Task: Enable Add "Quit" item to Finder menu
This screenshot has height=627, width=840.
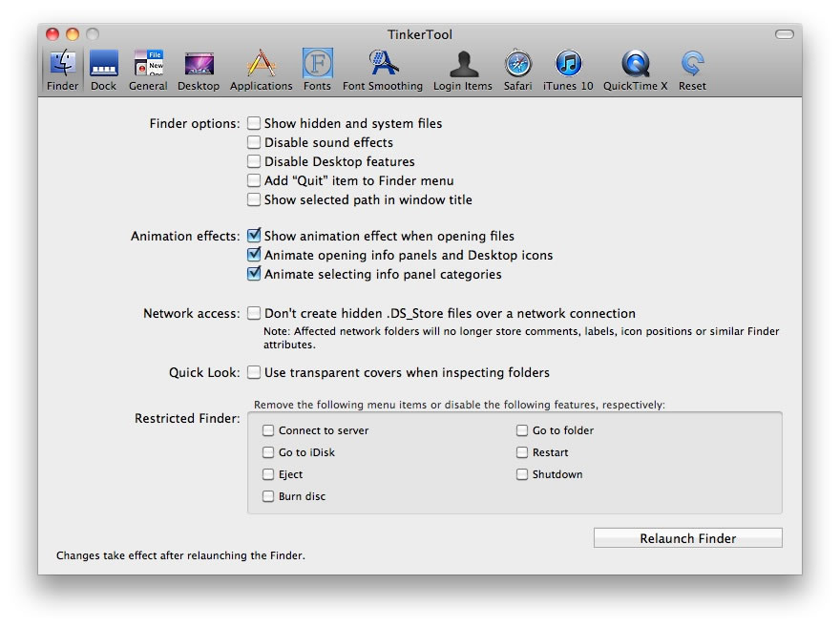Action: [254, 180]
